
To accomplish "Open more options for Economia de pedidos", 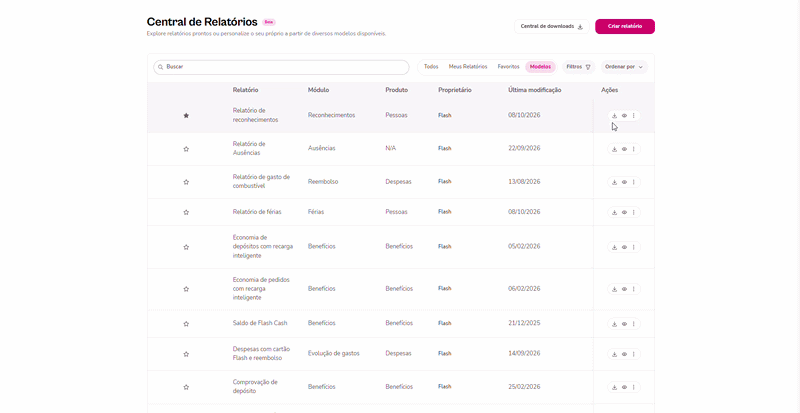I will 634,289.
